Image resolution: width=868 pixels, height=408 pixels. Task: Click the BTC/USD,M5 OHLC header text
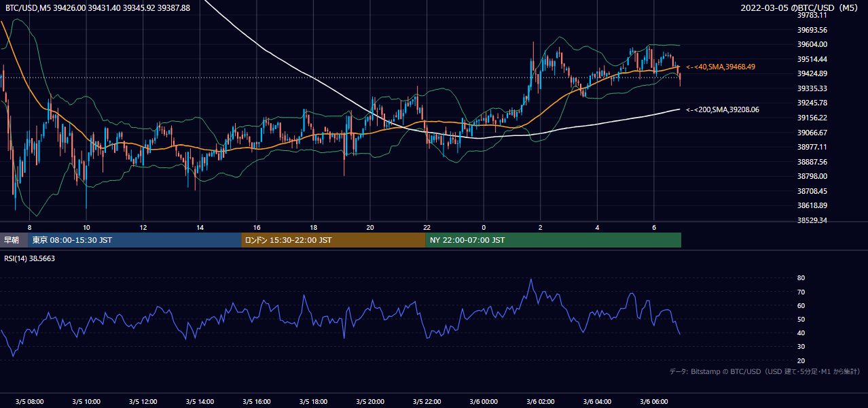click(98, 7)
